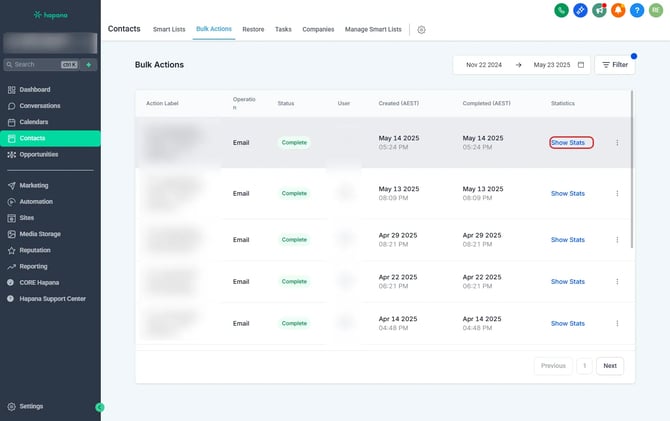Click Show Stats for May 14 2025 action
The image size is (670, 421).
pos(571,143)
